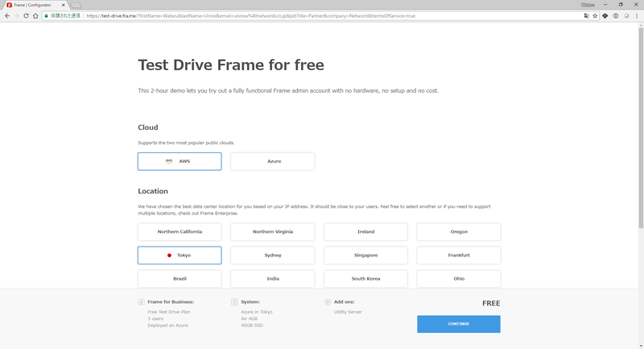Click the browser back arrow

[7, 15]
